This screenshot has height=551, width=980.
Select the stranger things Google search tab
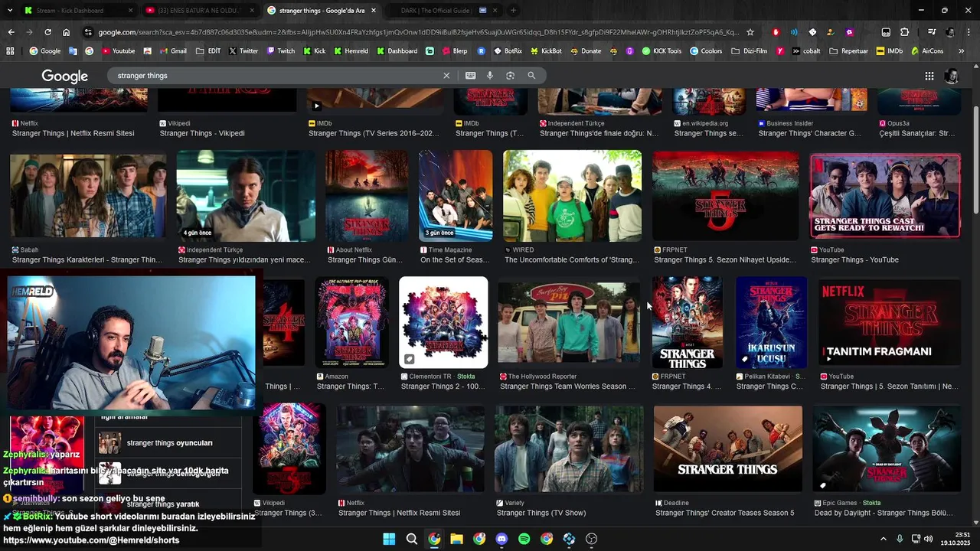322,11
